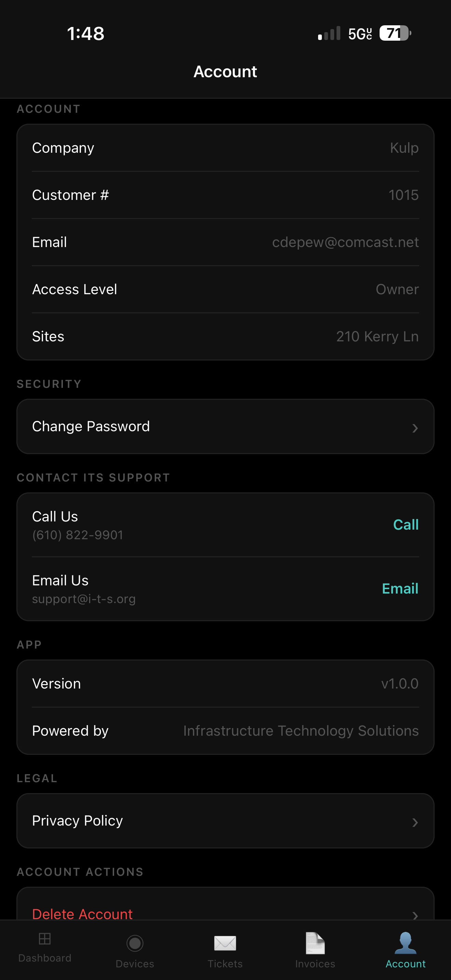Expand the Privacy Policy chevron
Screen dimensions: 451x980
pyautogui.click(x=415, y=822)
